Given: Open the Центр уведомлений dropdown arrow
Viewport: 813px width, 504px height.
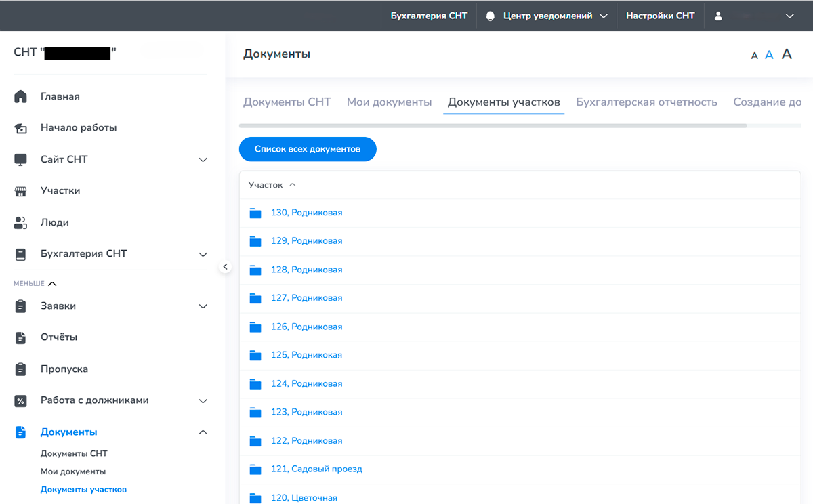Looking at the screenshot, I should [604, 16].
